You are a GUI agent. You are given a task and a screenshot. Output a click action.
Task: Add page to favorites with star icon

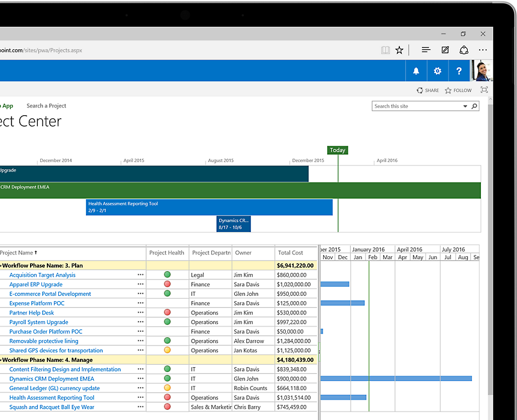tap(399, 50)
